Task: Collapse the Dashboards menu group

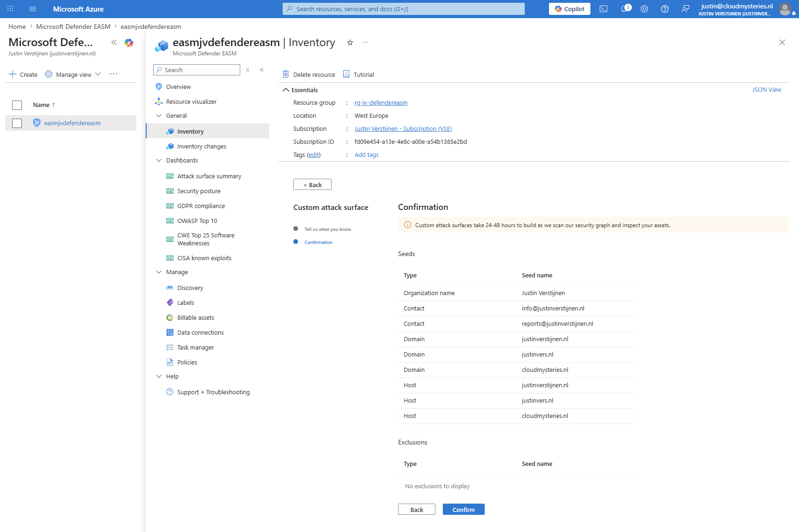Action: coord(159,160)
